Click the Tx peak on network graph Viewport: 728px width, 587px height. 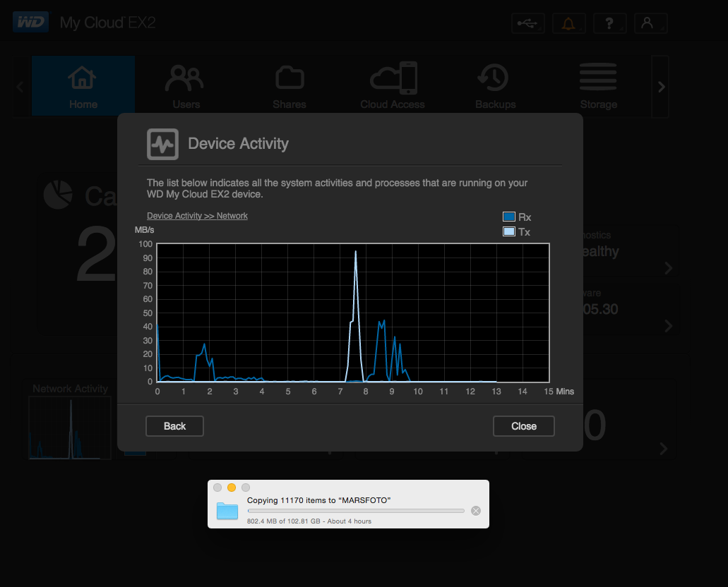(356, 252)
